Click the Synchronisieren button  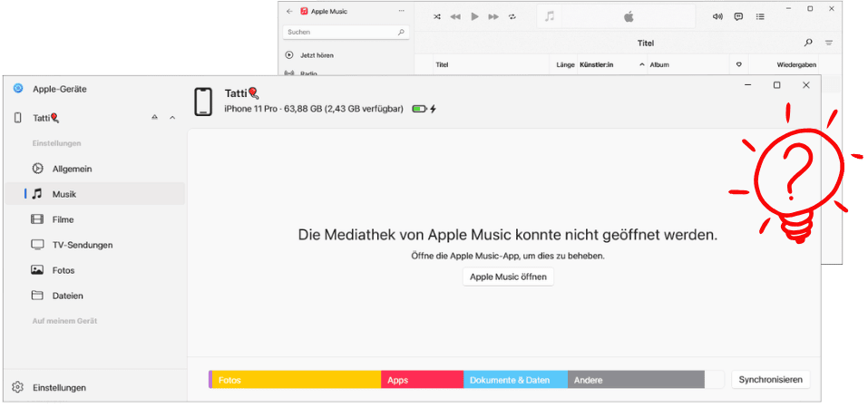coord(771,380)
